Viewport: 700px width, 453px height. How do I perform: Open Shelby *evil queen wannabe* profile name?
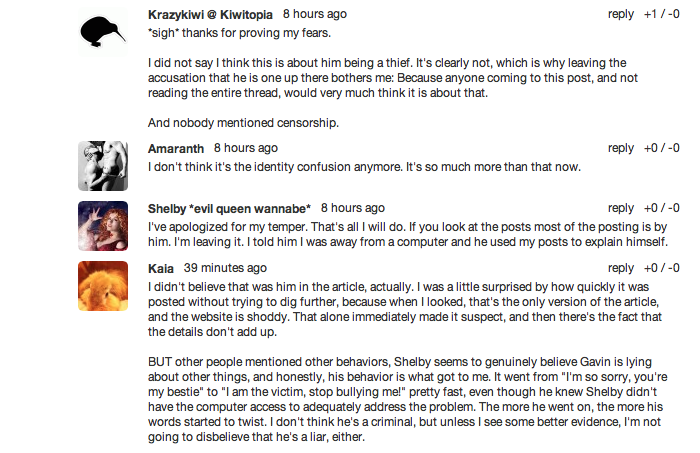click(229, 208)
